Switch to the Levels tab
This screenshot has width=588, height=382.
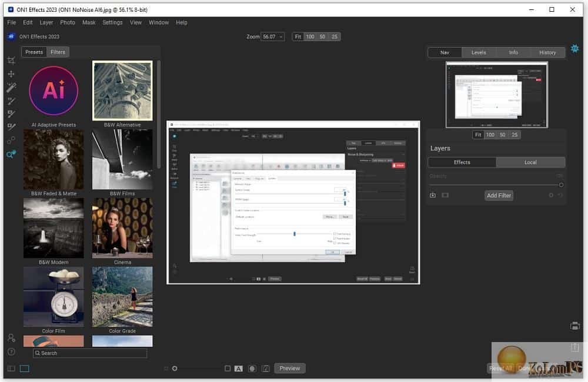click(x=479, y=52)
